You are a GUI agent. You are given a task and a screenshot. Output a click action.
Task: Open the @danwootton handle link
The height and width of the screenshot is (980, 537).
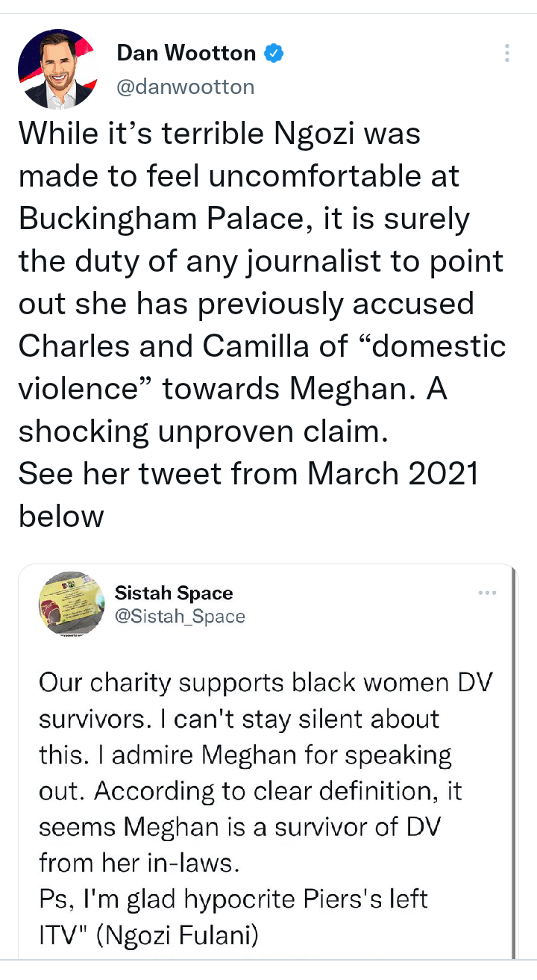(186, 87)
